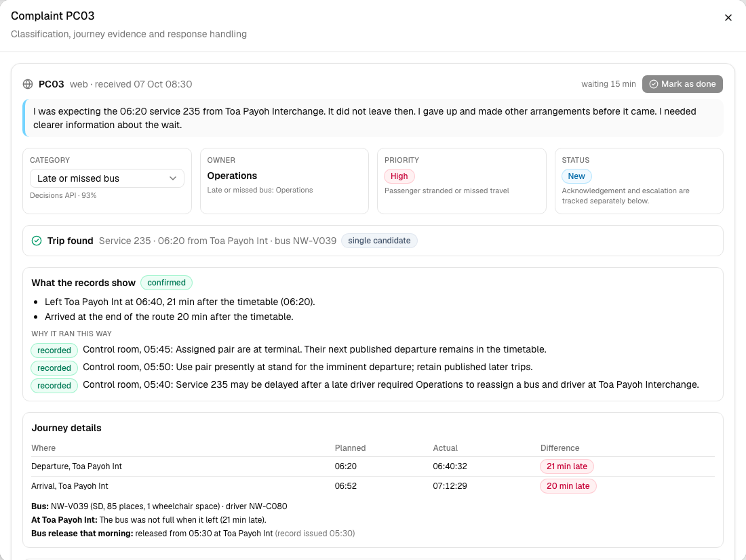This screenshot has width=746, height=560.
Task: Click the Trip found green check icon
Action: coord(37,241)
